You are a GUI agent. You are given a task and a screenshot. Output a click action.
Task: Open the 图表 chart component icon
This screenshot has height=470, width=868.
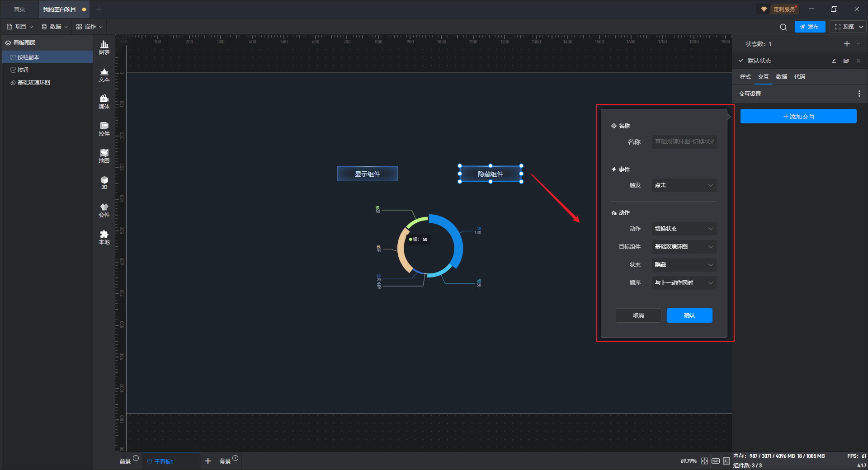click(x=104, y=47)
